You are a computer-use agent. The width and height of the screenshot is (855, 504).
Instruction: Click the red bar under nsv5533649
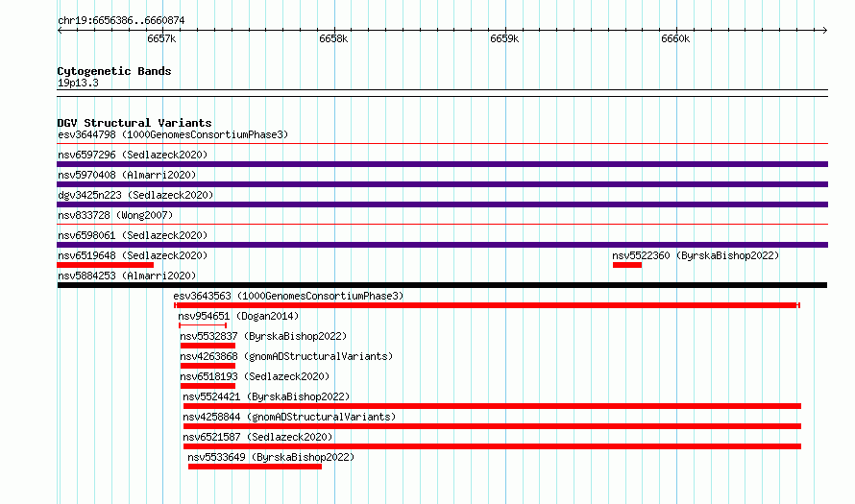coord(256,467)
